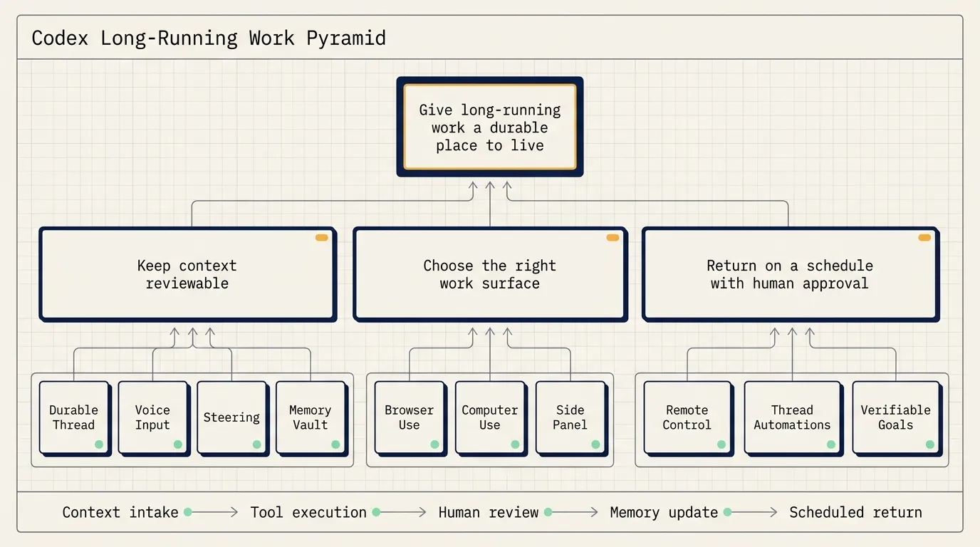
Task: Click green dot on Verifiable Goals card
Action: pyautogui.click(x=930, y=444)
